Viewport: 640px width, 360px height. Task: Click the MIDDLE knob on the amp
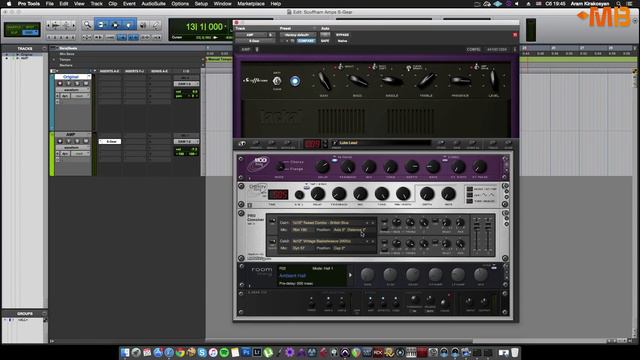tap(391, 81)
